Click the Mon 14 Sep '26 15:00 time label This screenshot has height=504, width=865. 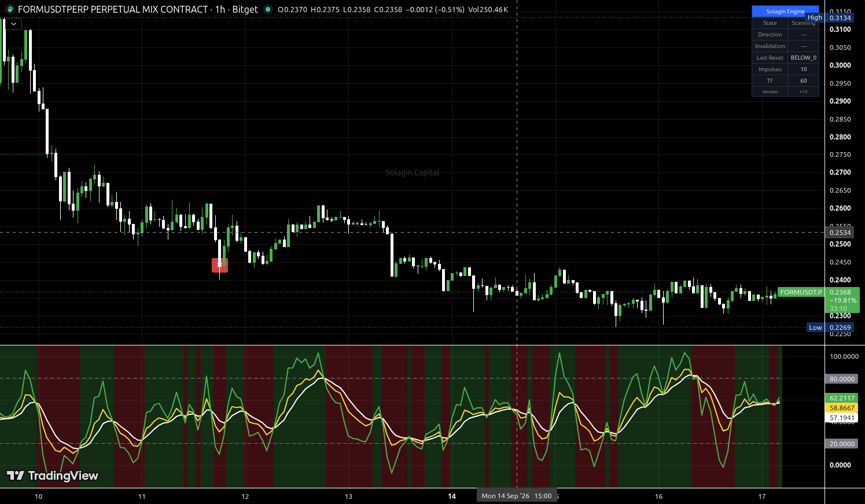click(516, 496)
